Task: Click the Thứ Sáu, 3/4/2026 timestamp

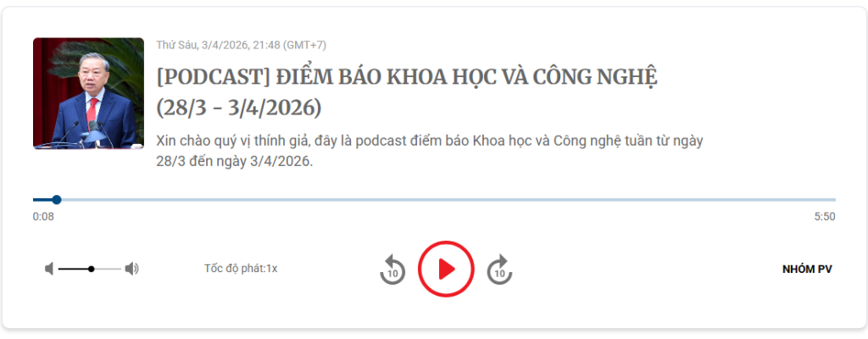Action: (x=242, y=45)
